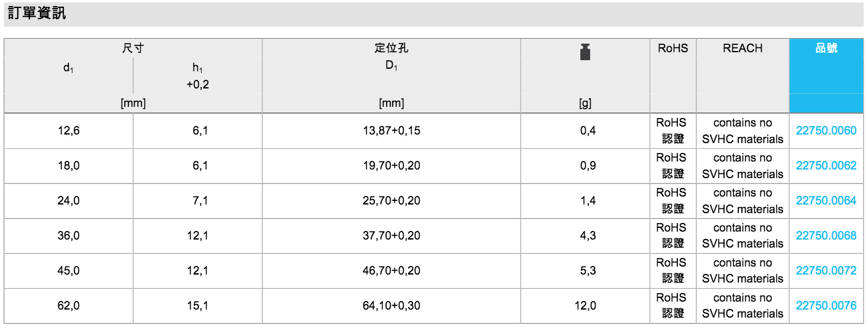The image size is (868, 328).
Task: Click the RoHS column header
Action: pos(673,49)
